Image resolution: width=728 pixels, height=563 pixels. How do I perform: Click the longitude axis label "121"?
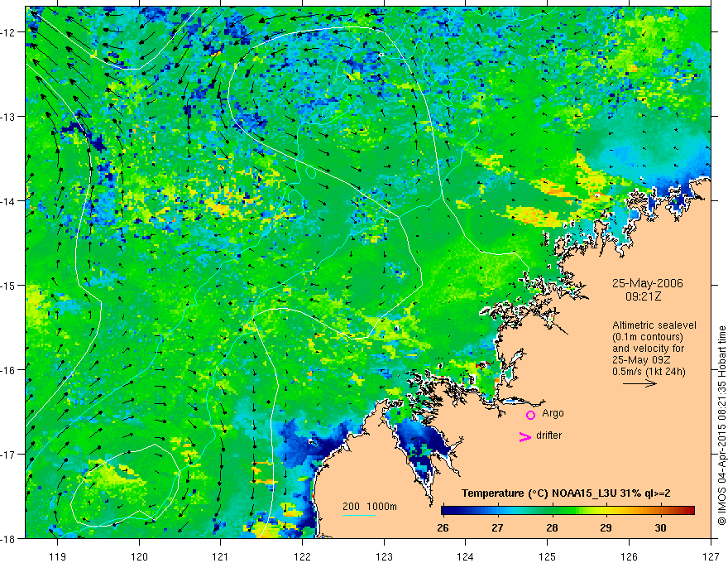point(221,556)
